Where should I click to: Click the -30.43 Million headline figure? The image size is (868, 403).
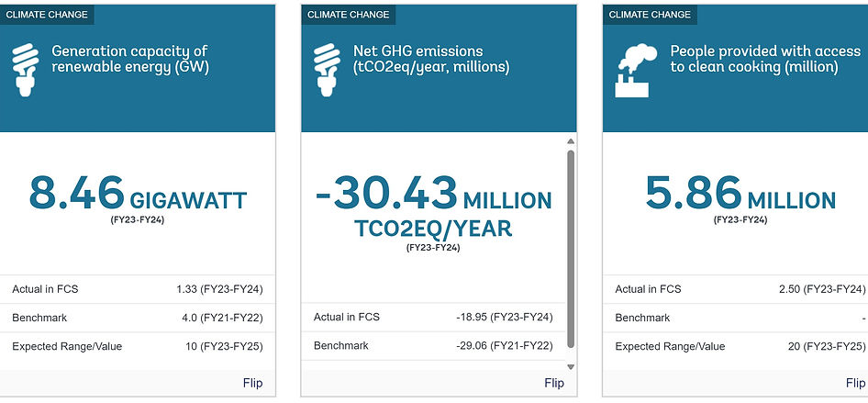[x=433, y=195]
